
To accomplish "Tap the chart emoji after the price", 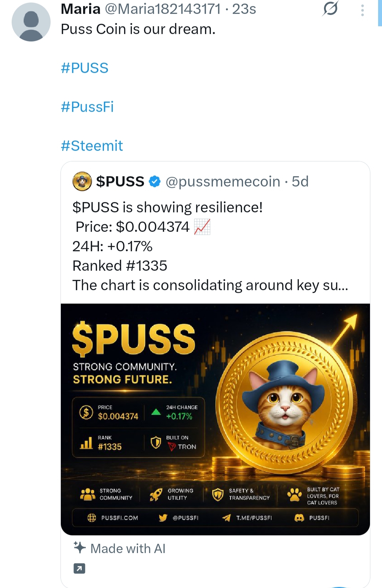I will click(202, 227).
